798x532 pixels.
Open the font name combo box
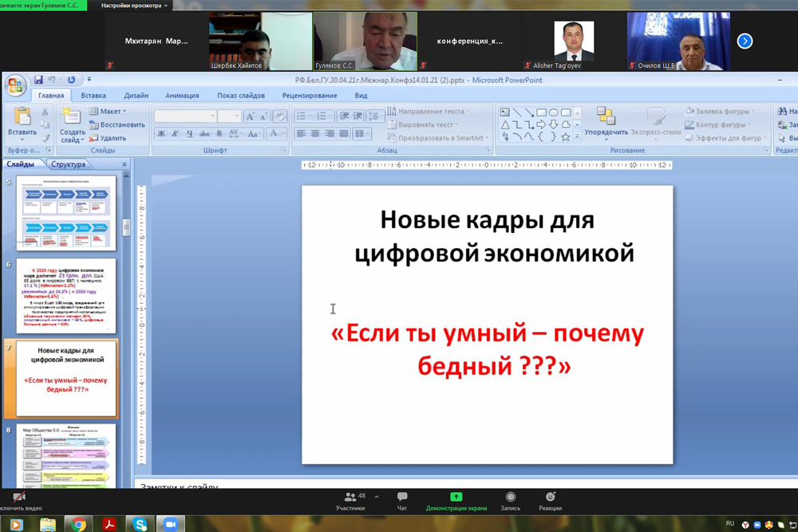click(x=185, y=116)
